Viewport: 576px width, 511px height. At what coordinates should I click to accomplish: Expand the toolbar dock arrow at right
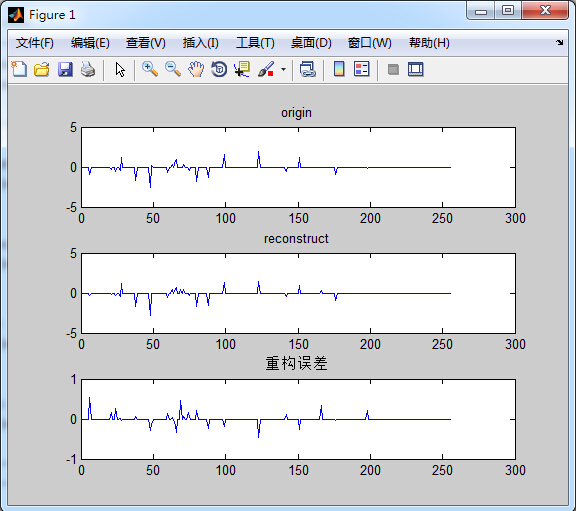coord(559,42)
